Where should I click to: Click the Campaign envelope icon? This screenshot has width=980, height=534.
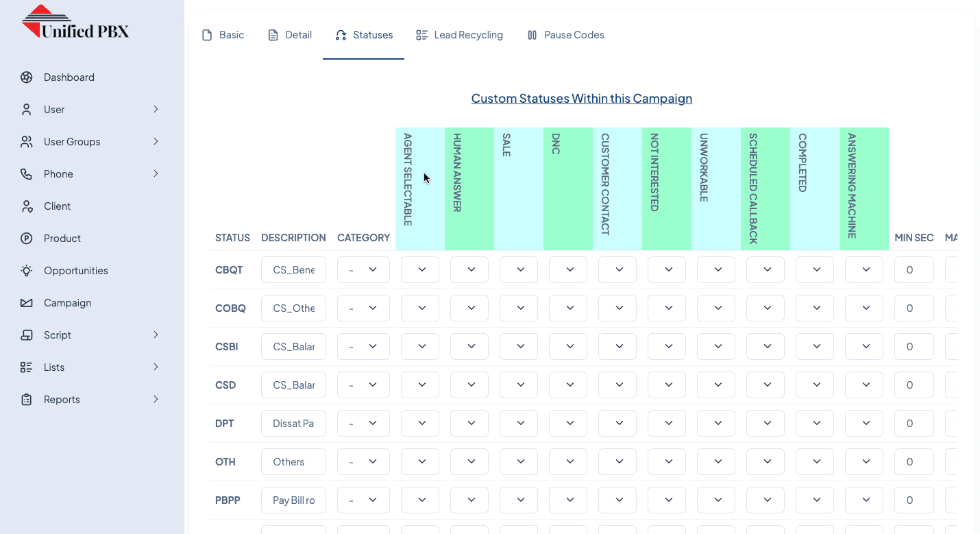27,303
